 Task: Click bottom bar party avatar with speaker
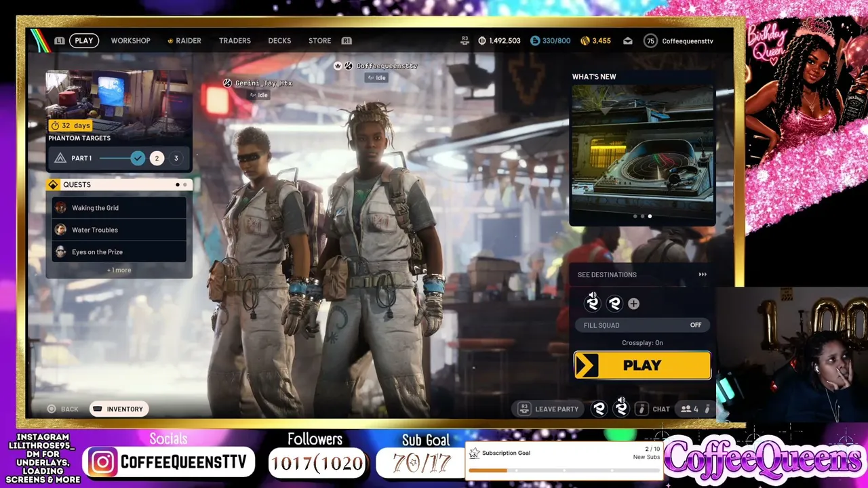pos(621,408)
